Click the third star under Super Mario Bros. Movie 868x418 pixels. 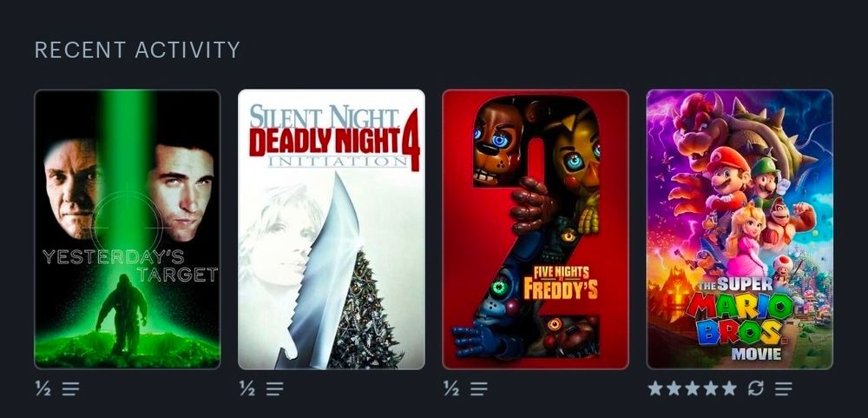pyautogui.click(x=693, y=388)
